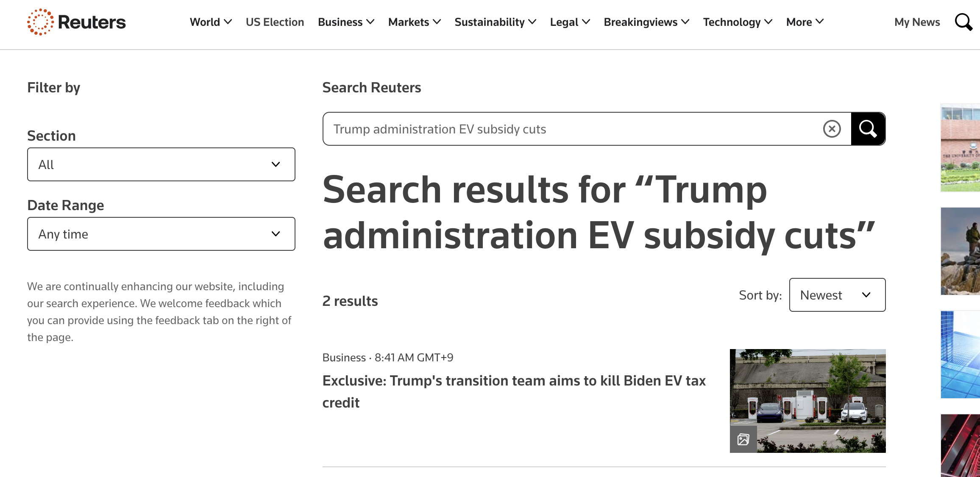Viewport: 980px width, 477px height.
Task: Expand the Business menu chevron
Action: tap(371, 22)
